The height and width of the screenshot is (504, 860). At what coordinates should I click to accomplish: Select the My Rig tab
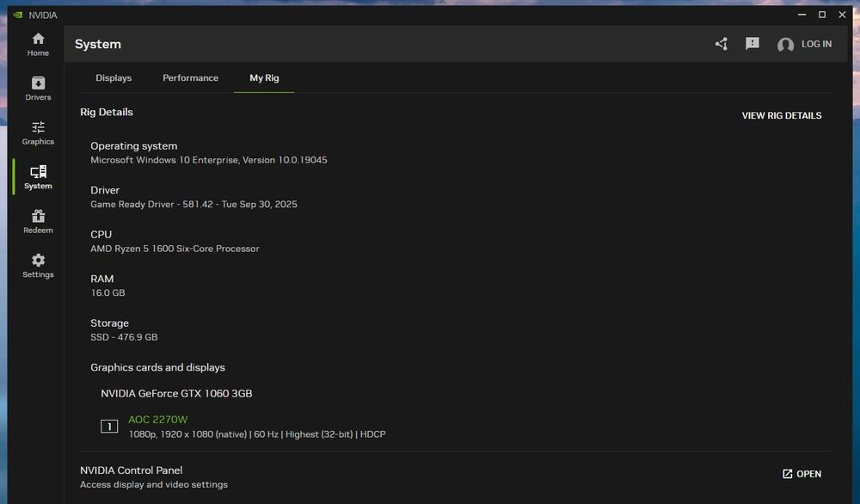(264, 78)
